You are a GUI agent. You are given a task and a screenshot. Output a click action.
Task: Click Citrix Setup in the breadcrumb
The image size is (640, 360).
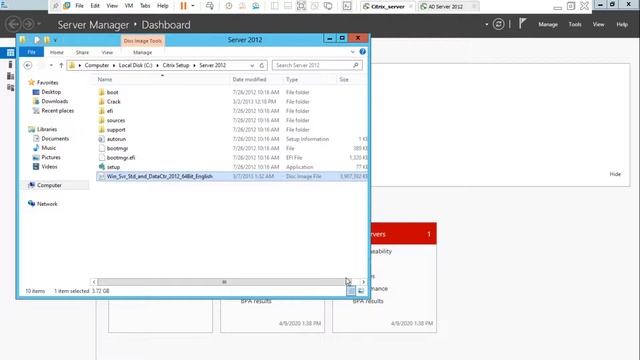(176, 65)
